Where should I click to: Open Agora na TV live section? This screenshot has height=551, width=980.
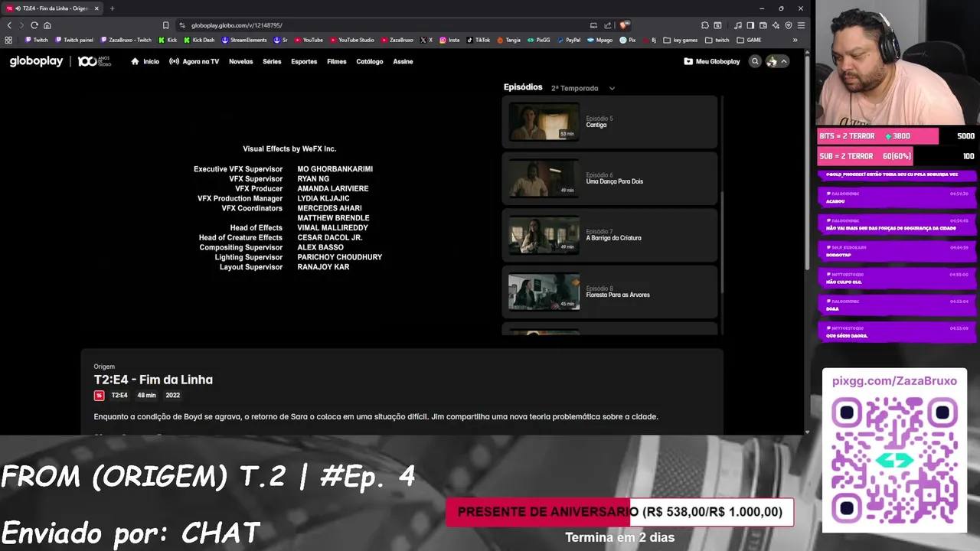pos(194,61)
